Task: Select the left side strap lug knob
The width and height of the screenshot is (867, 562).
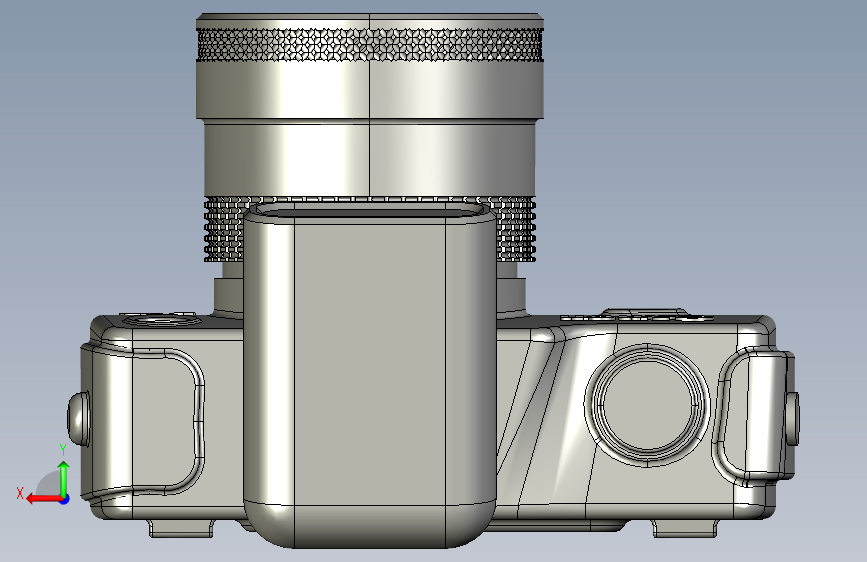Action: click(x=79, y=418)
